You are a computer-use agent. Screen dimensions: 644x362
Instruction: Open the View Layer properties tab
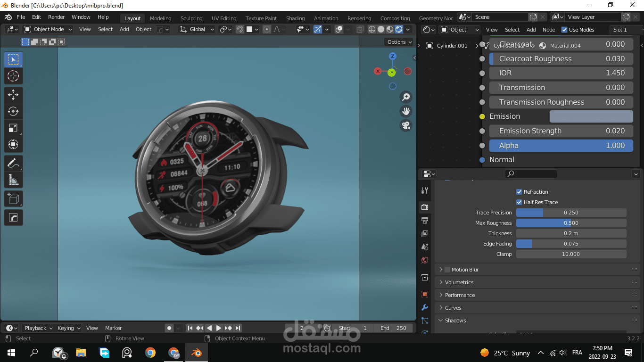[425, 233]
